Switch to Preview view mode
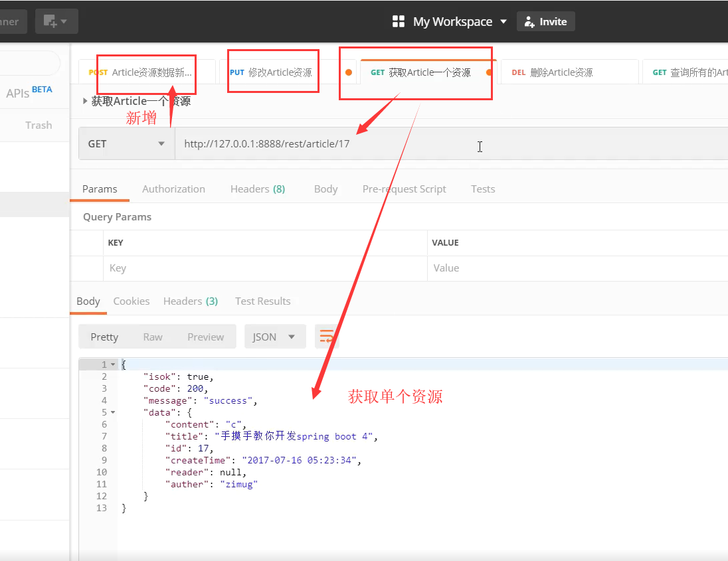Screen dimensions: 728x561 [x=206, y=337]
